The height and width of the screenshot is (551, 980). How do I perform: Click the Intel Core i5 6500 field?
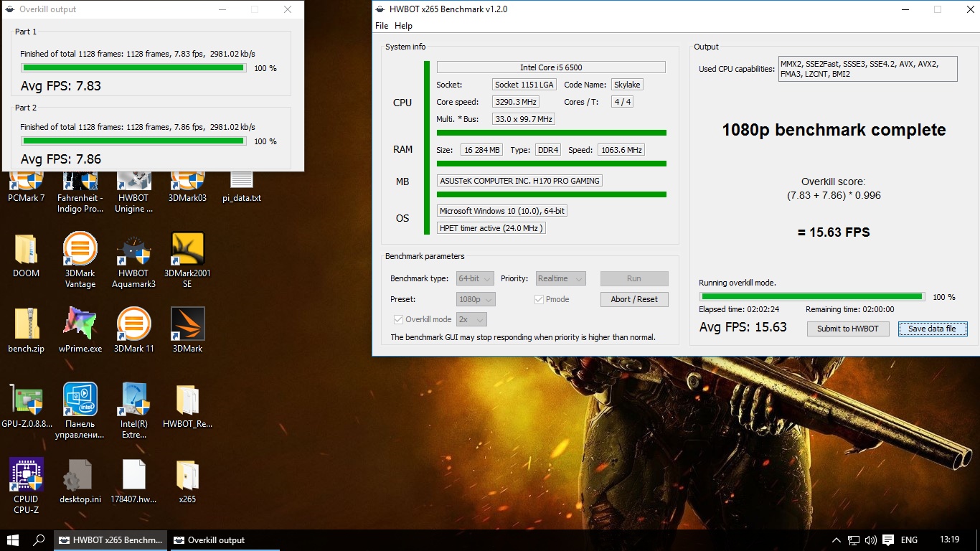[x=551, y=67]
